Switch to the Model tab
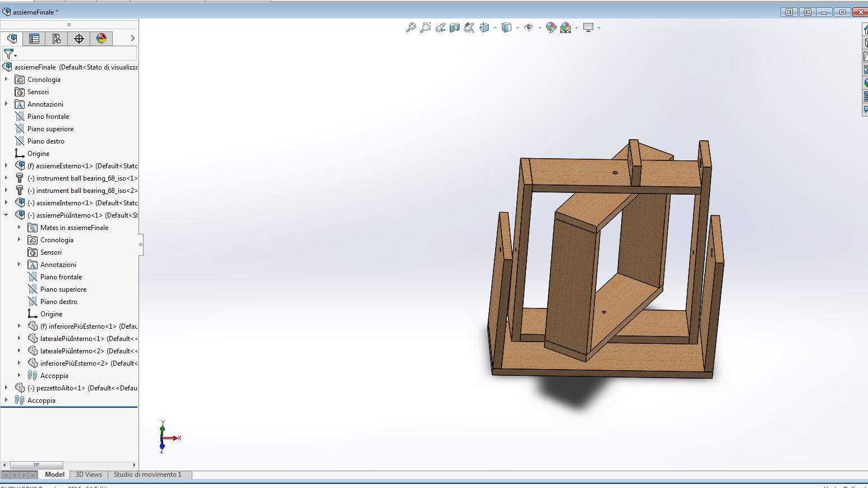 (x=54, y=475)
